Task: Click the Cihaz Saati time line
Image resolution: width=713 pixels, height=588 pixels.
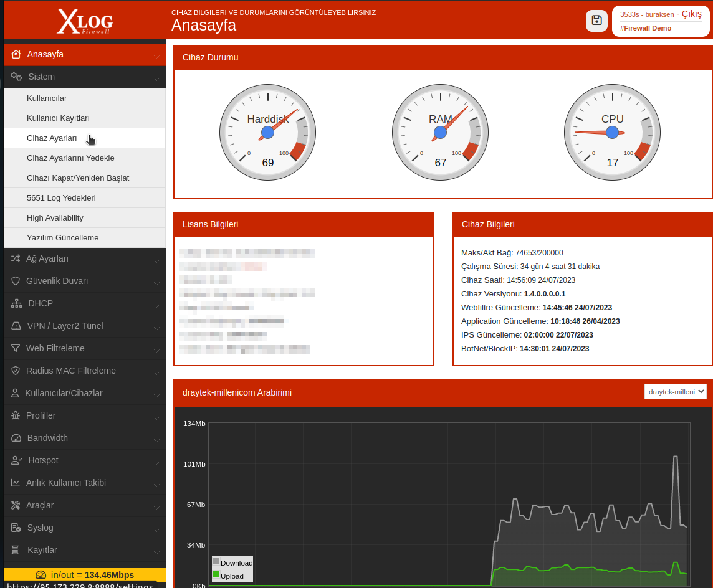Action: [x=518, y=280]
